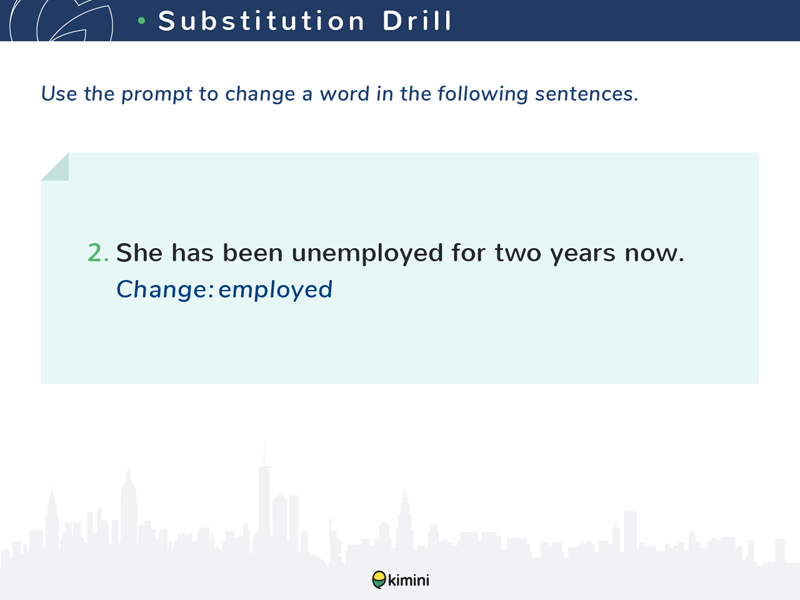This screenshot has width=800, height=600.
Task: Click the folded corner of the card
Action: pos(55,167)
